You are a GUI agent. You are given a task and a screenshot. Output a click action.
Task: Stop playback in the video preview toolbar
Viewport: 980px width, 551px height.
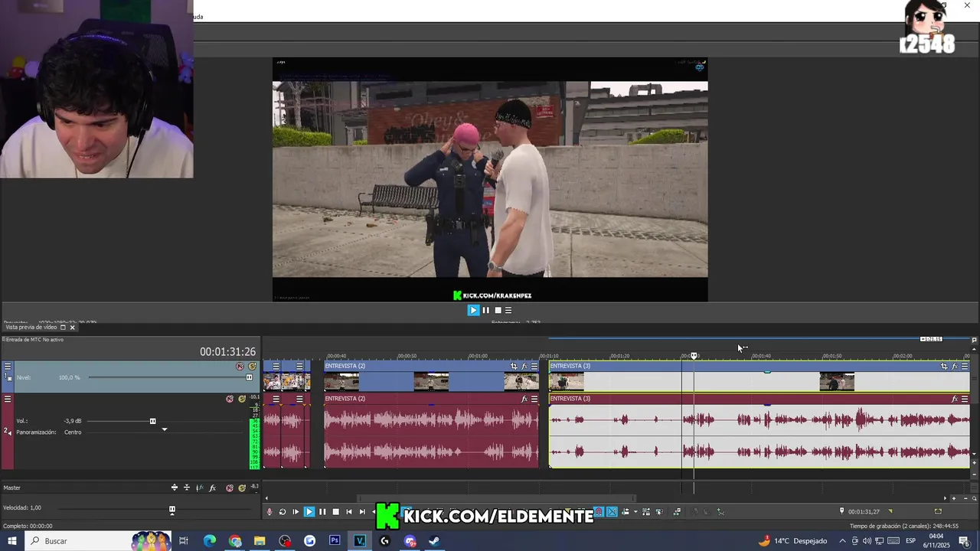pos(498,310)
